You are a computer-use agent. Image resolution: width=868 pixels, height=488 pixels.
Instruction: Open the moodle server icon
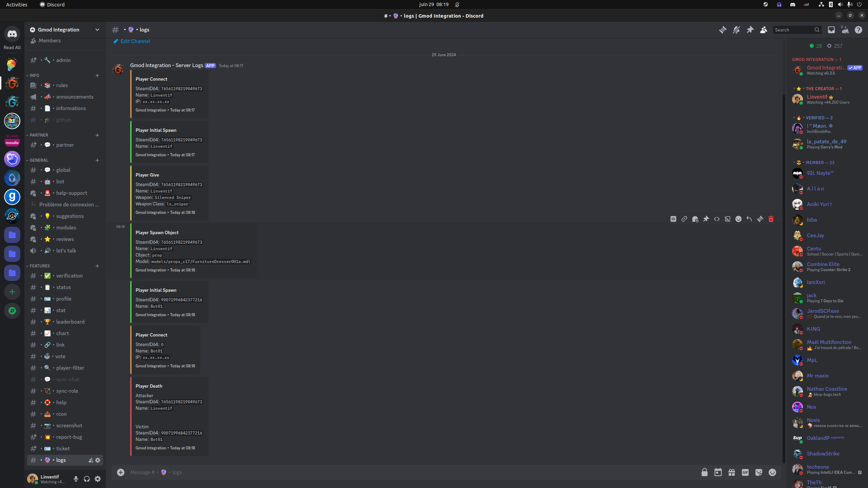[x=12, y=140]
